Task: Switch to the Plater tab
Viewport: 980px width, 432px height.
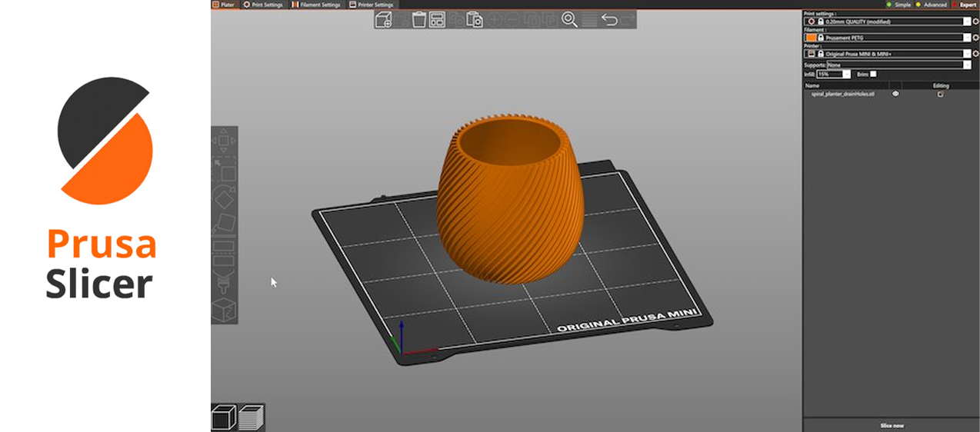Action: pyautogui.click(x=224, y=5)
